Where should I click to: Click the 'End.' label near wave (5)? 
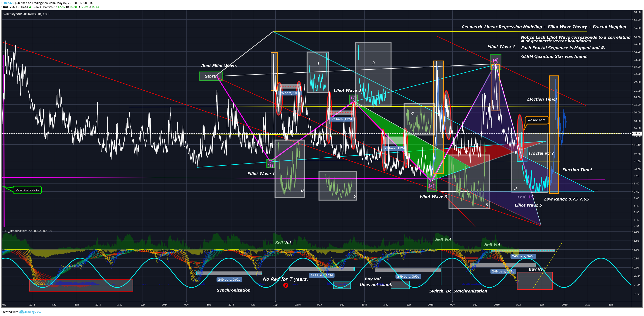click(x=522, y=197)
